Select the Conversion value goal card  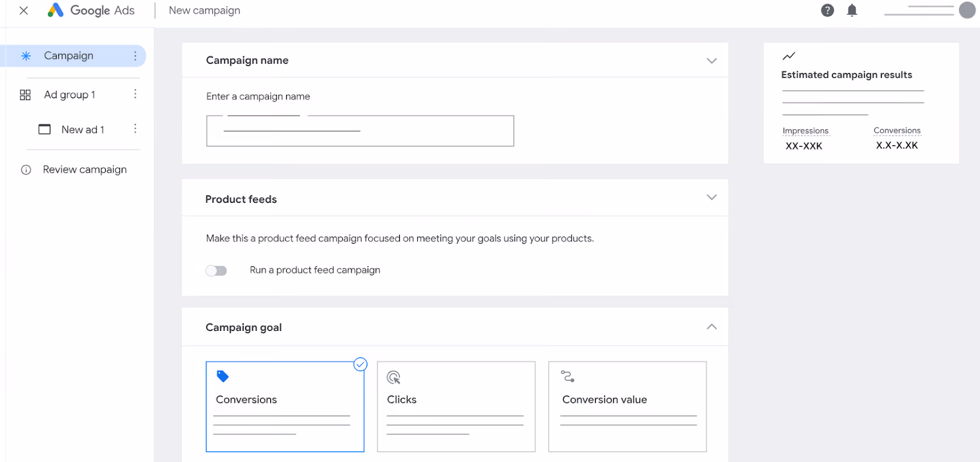click(x=627, y=407)
